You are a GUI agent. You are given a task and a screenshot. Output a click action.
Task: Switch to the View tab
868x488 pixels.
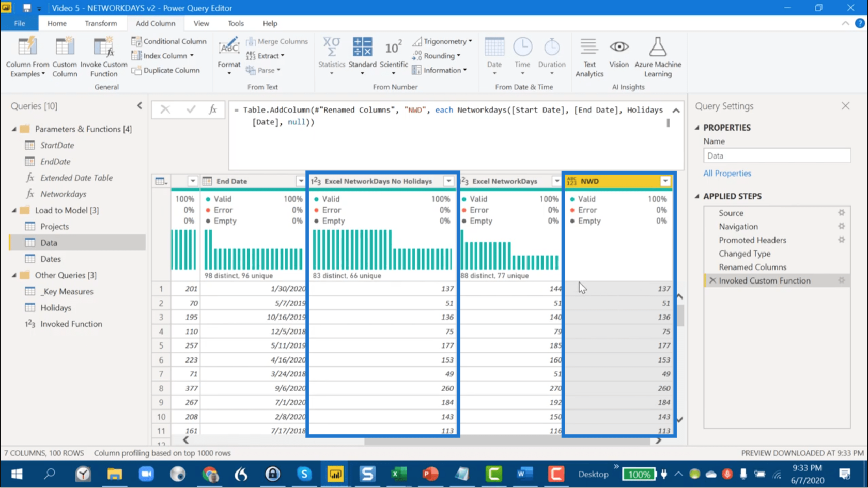coord(201,23)
